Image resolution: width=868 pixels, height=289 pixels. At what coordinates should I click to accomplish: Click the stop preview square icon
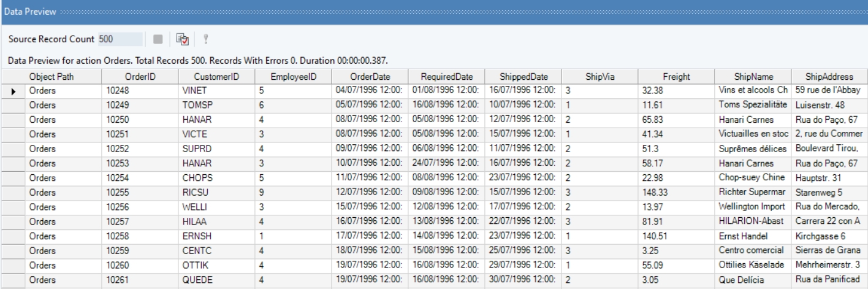[158, 39]
